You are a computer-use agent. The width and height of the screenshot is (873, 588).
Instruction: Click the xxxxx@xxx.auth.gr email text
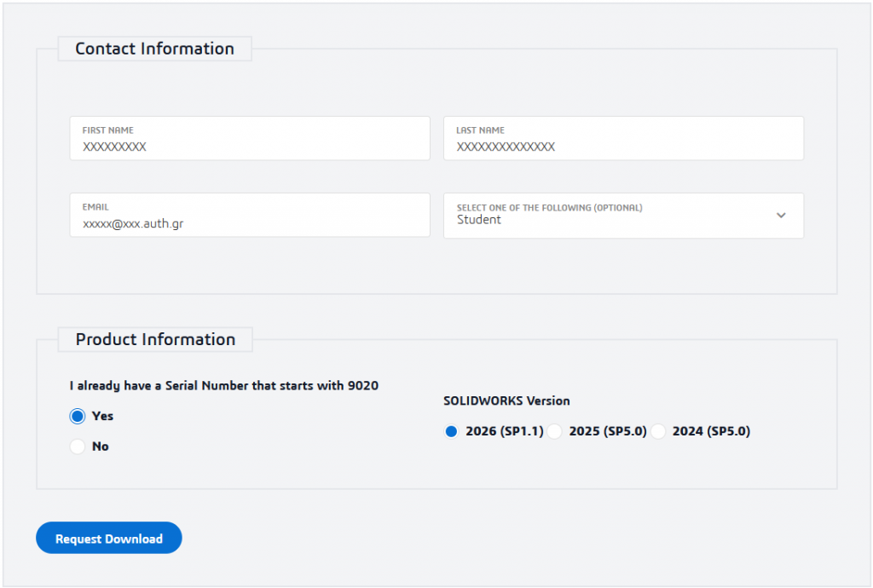pyautogui.click(x=133, y=224)
